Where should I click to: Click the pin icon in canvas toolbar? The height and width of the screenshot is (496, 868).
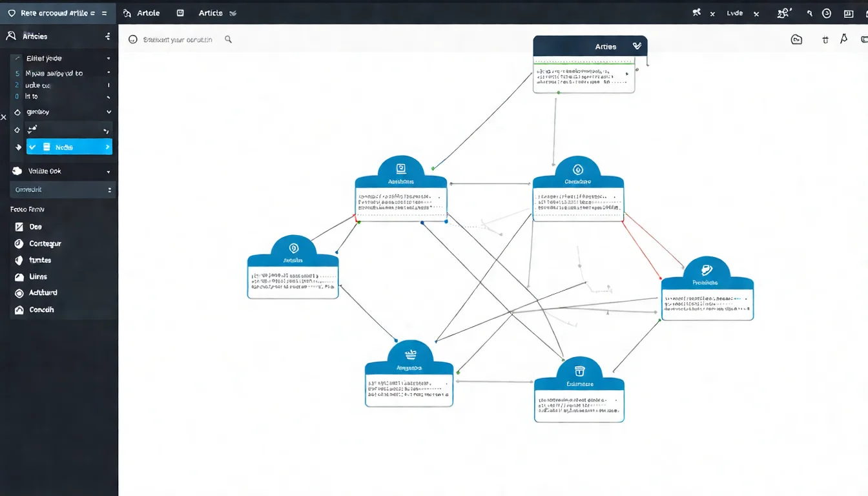(x=843, y=39)
